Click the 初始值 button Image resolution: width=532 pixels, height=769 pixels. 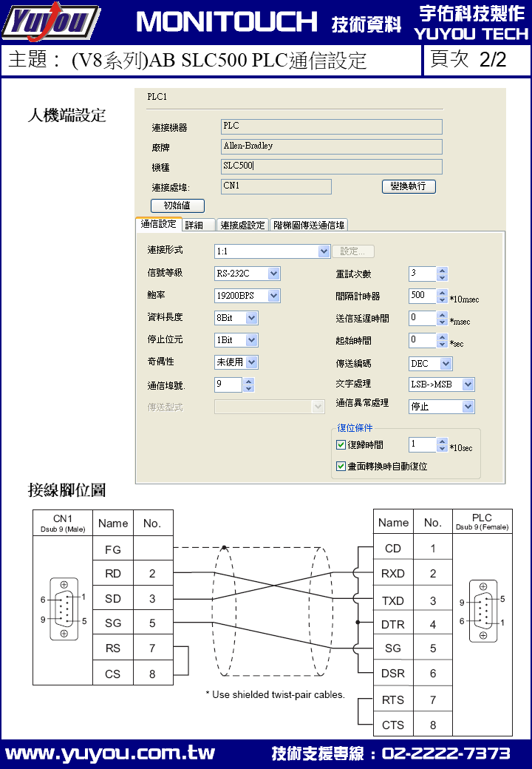point(177,206)
